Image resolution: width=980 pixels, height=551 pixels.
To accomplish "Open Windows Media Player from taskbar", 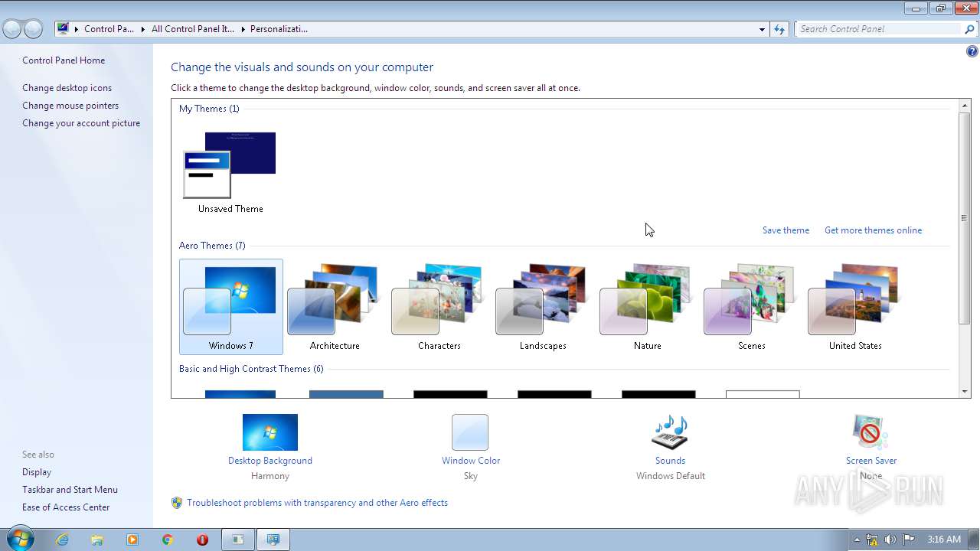I will 132,540.
